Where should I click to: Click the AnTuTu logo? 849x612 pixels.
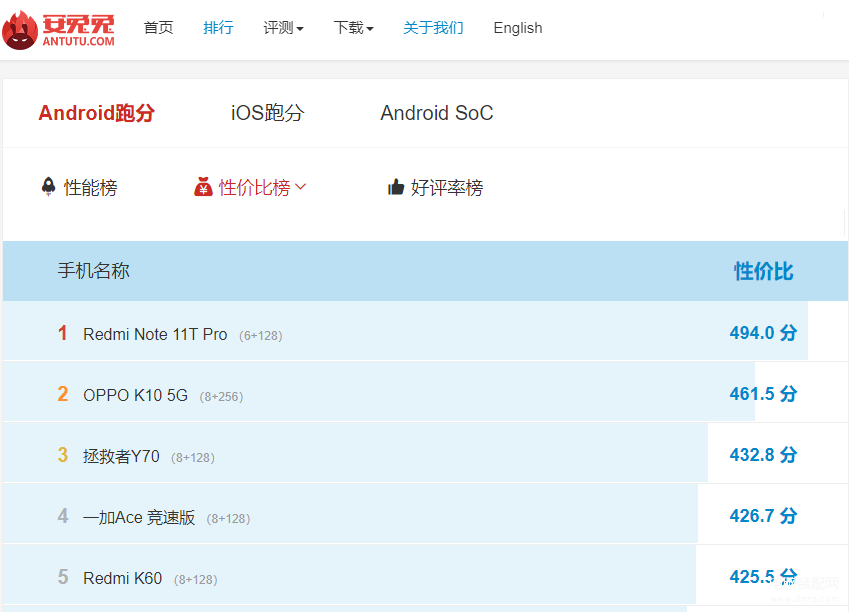[58, 30]
